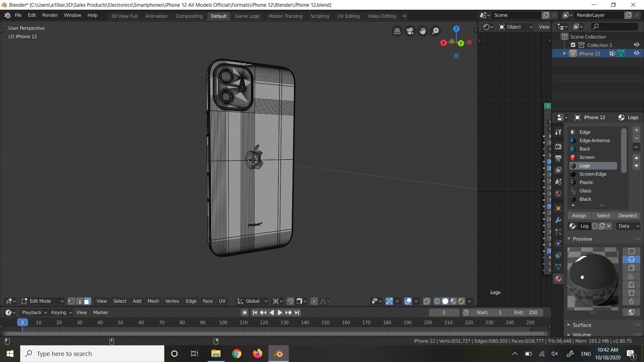Enable wireframe viewport shading

(x=437, y=301)
